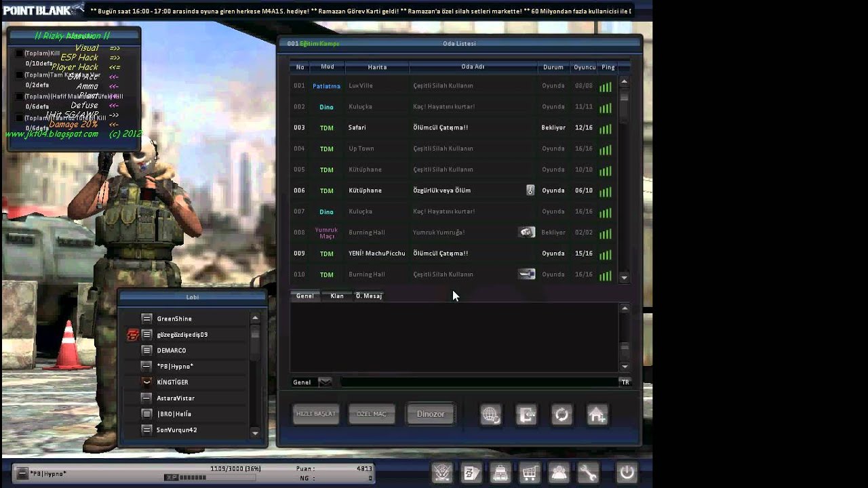Sort rooms by Mod column header
This screenshot has width=868, height=488.
[x=327, y=67]
